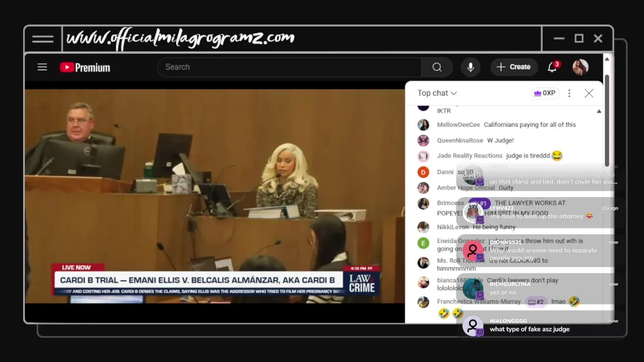Image resolution: width=644 pixels, height=362 pixels.
Task: Open the account avatar menu
Action: coord(581,67)
